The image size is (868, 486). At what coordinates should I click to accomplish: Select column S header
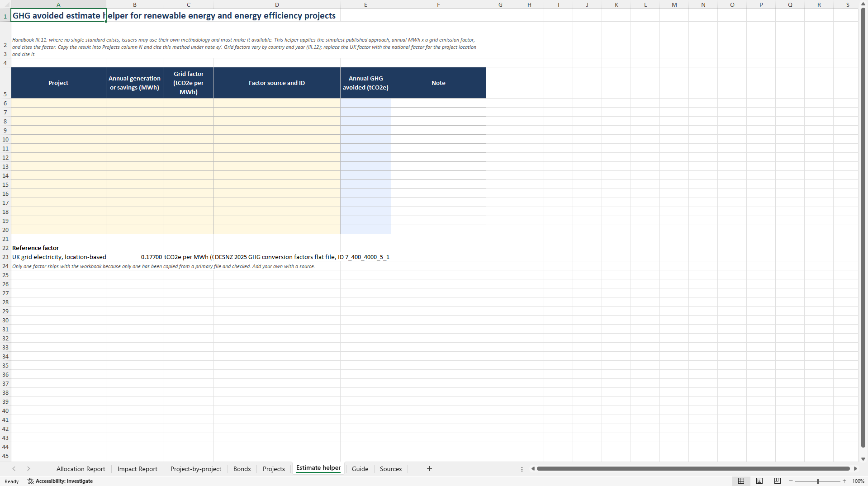click(x=848, y=5)
